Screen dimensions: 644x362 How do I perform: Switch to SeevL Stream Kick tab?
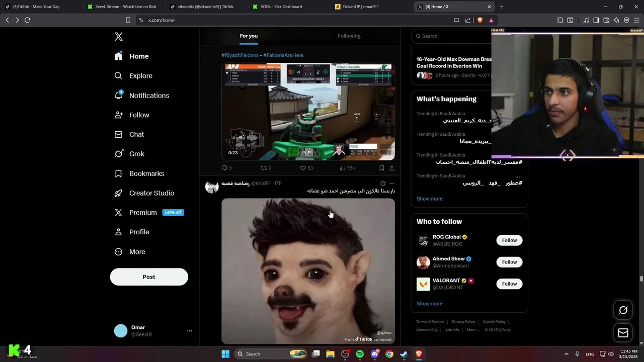pyautogui.click(x=123, y=7)
